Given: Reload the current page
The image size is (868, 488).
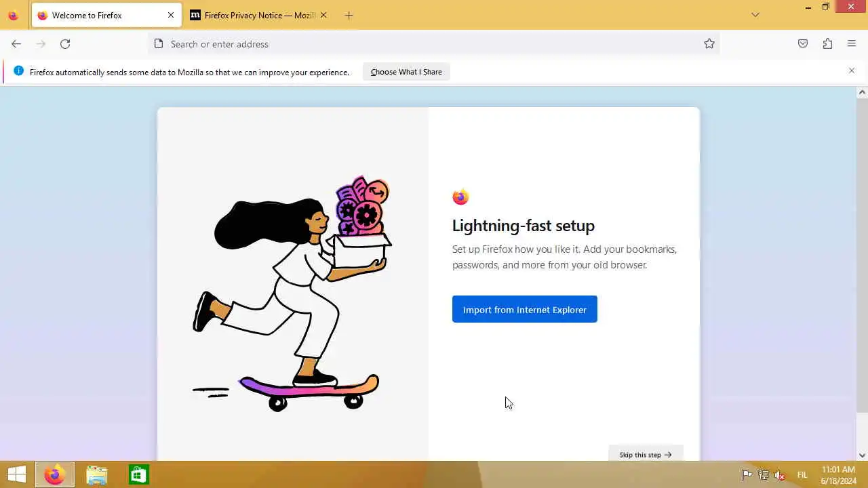Looking at the screenshot, I should click(65, 44).
